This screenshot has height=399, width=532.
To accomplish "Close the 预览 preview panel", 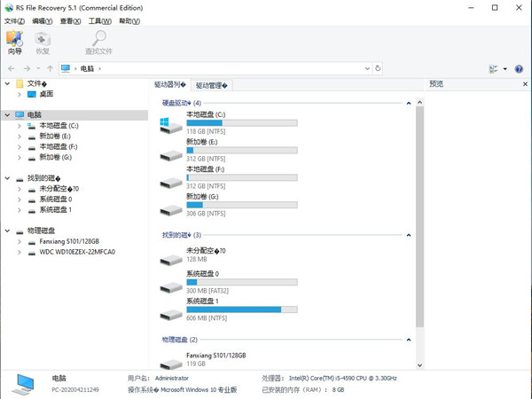I will tap(525, 84).
